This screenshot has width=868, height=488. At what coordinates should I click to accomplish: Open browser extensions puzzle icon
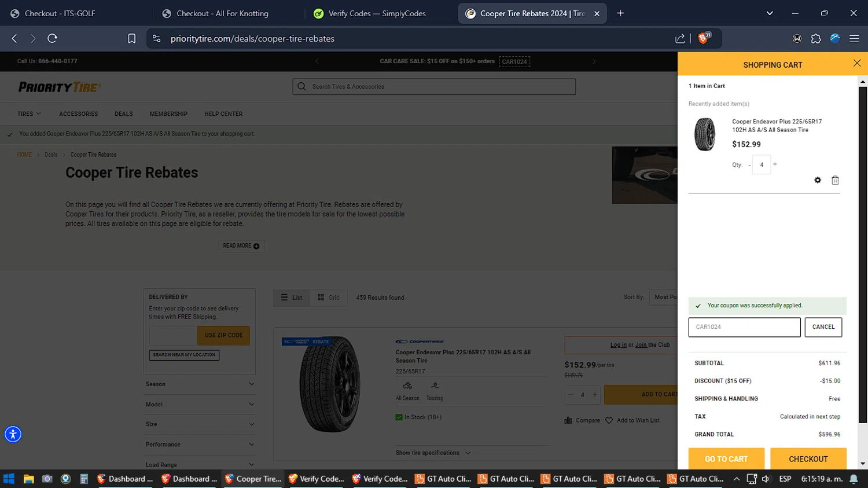point(816,38)
